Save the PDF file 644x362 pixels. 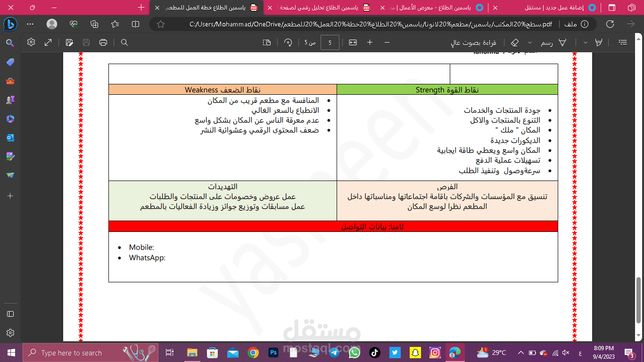(86, 42)
